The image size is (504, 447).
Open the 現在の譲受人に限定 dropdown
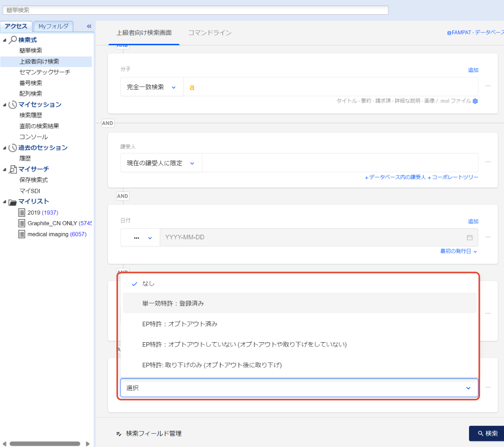[x=161, y=163]
